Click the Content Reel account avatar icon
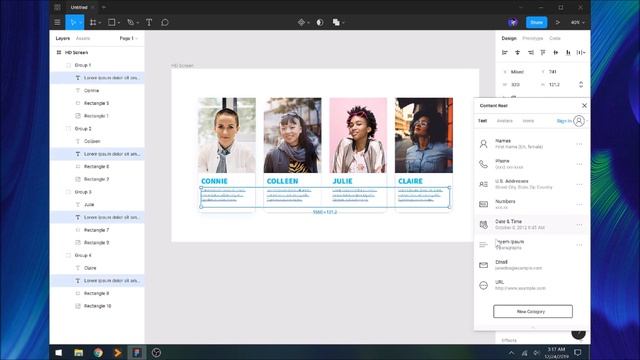The width and height of the screenshot is (640, 360). coord(578,121)
